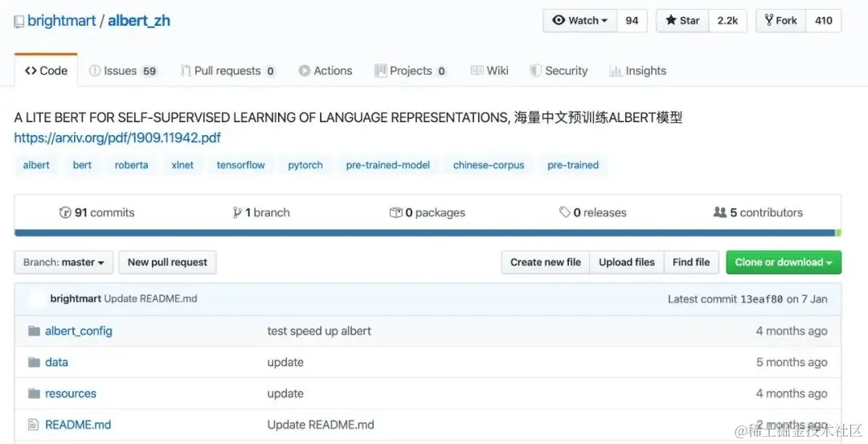The height and width of the screenshot is (444, 868).
Task: Select the chinese-corpus topic tag
Action: 489,165
